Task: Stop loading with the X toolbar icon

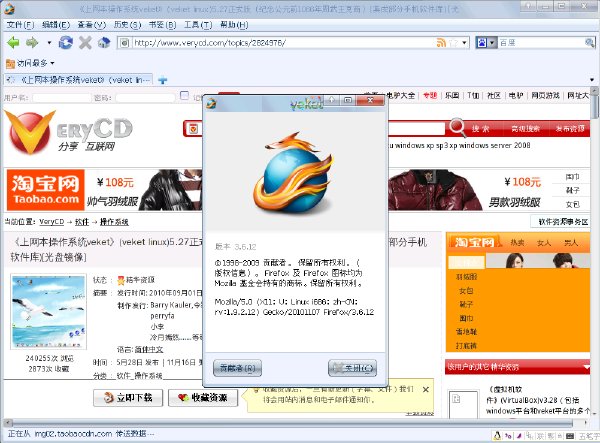Action: pos(85,42)
